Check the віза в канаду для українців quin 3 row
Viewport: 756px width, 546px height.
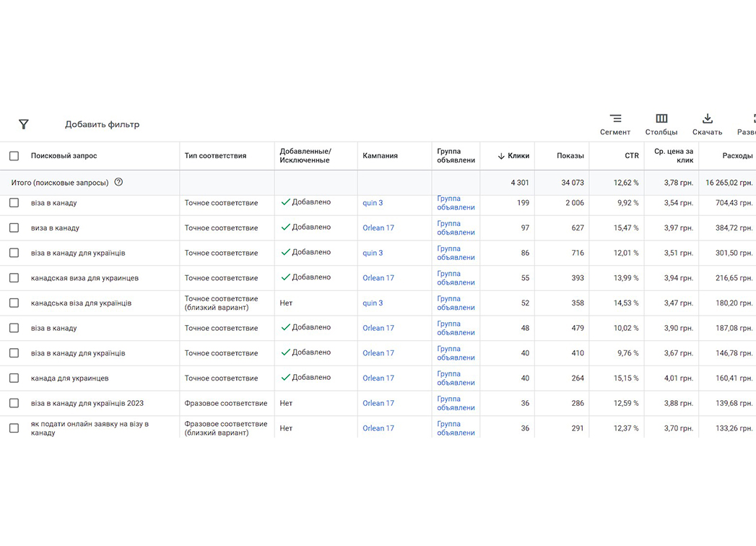[14, 253]
